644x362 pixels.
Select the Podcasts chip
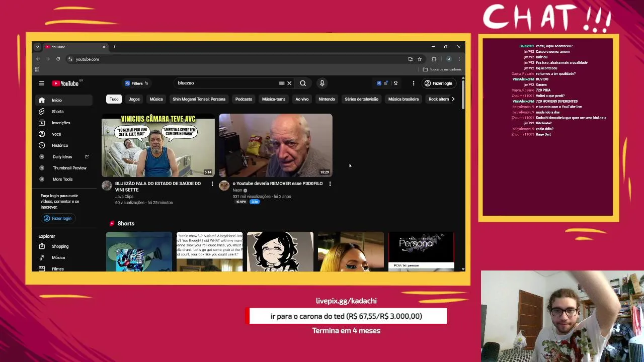tap(244, 99)
